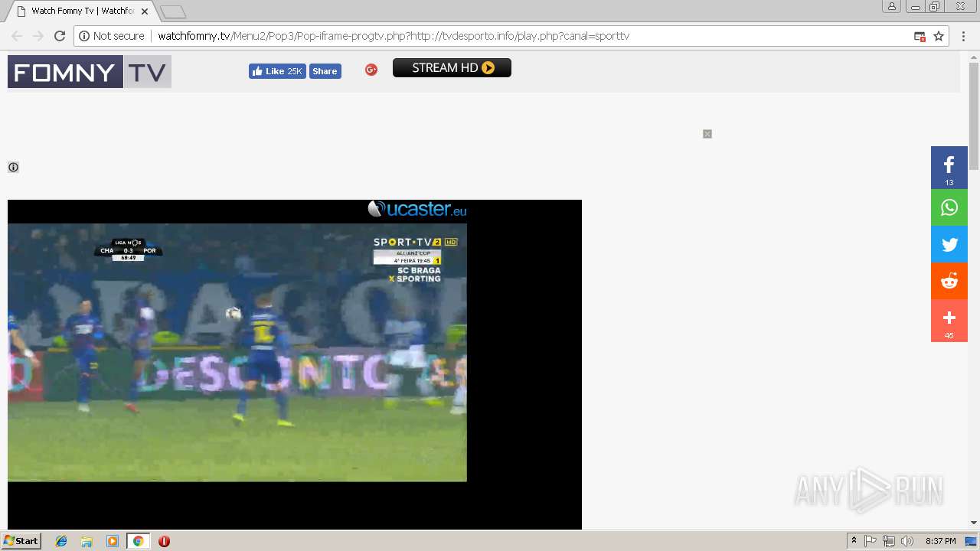This screenshot has height=551, width=980.
Task: Click the STREAM HD button
Action: tap(452, 68)
